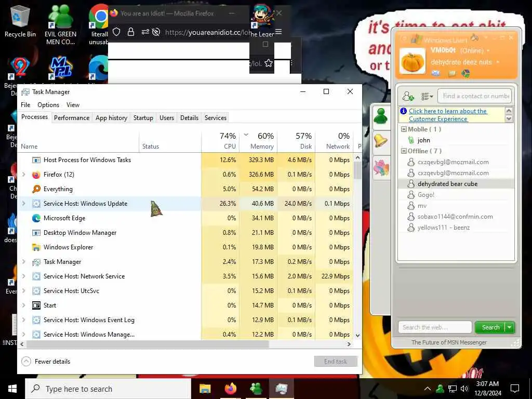Viewport: 532px width, 399px height.
Task: Open the File menu in Task Manager
Action: pos(25,105)
